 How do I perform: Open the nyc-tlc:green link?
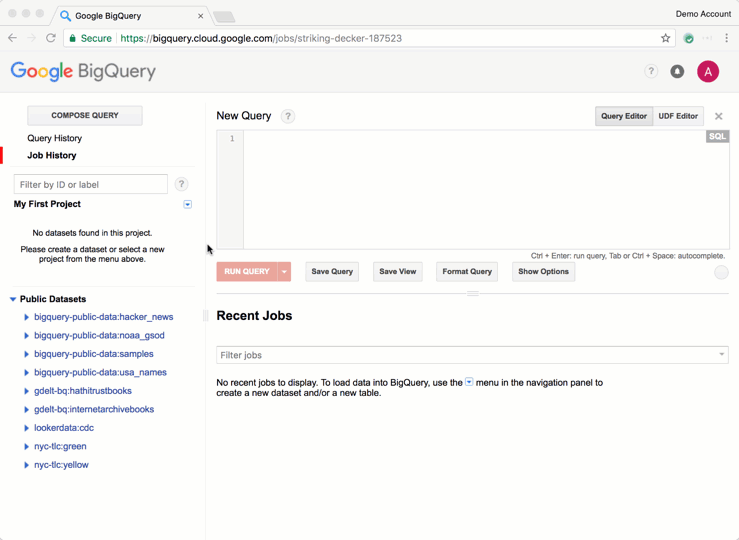(60, 446)
